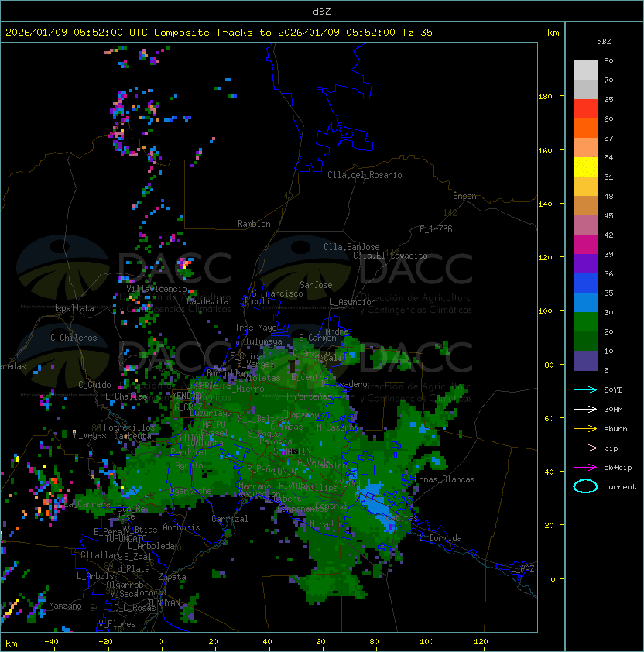Image resolution: width=644 pixels, height=652 pixels.
Task: Click the Lomas_Blancas map label
Action: click(x=444, y=479)
